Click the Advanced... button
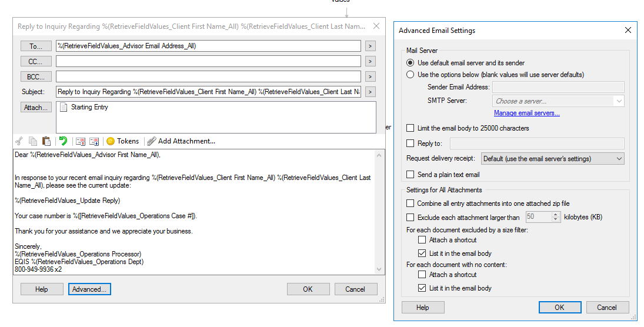 89,289
